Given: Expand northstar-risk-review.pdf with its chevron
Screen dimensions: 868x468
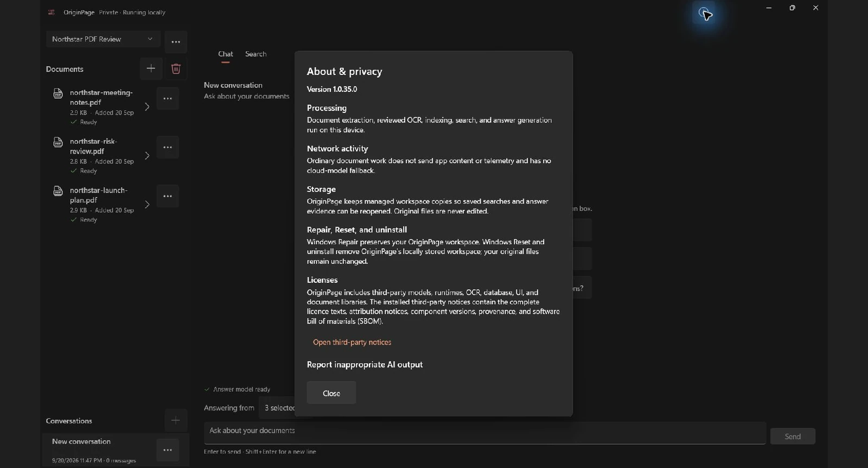Looking at the screenshot, I should point(147,156).
